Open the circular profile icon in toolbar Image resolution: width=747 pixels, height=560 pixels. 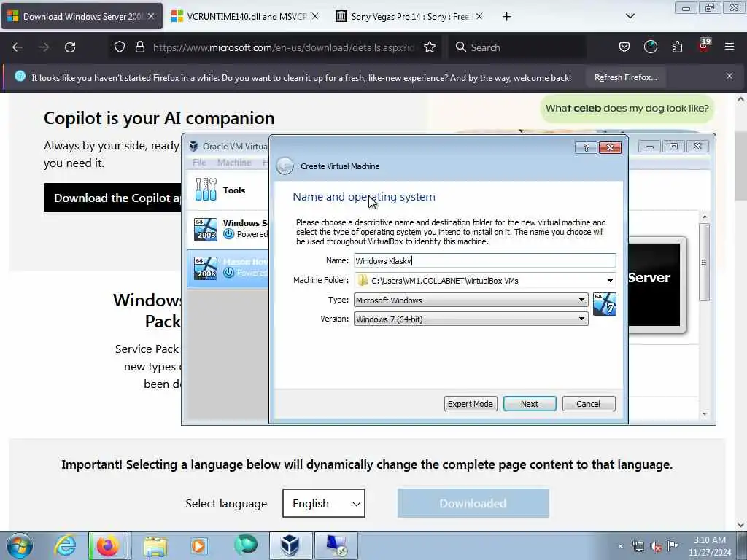tap(650, 47)
